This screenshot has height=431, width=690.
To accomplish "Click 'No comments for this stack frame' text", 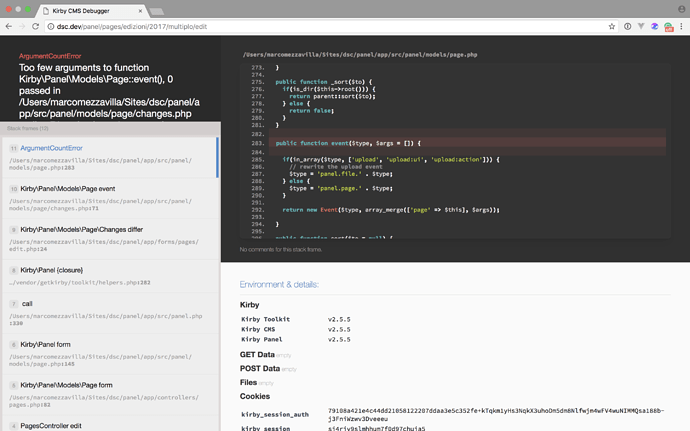I will [281, 250].
